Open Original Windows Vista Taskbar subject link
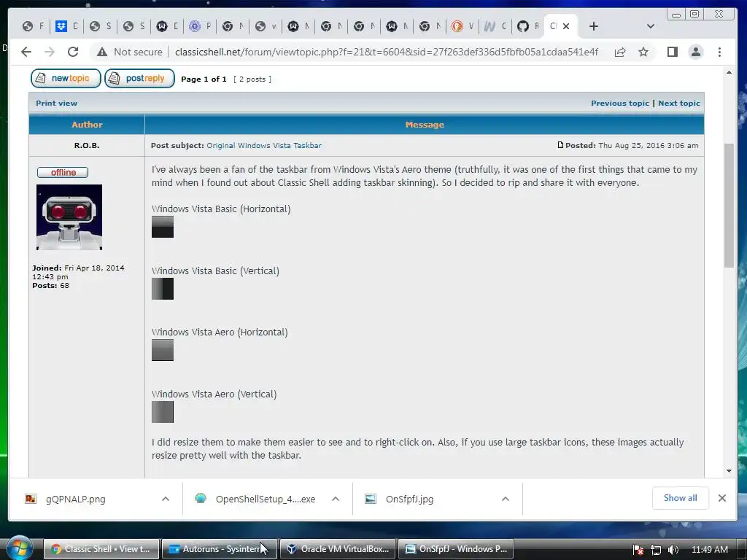Screen dimensions: 747x560 (264, 145)
